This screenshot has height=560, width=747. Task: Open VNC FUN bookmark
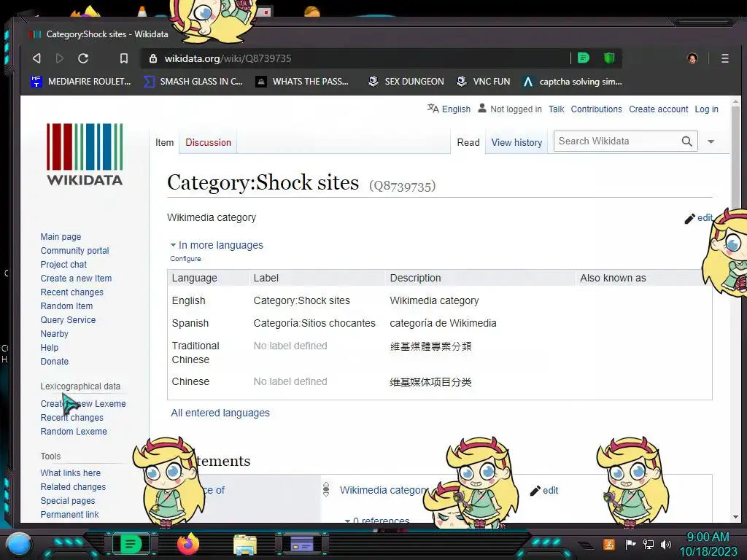point(483,82)
